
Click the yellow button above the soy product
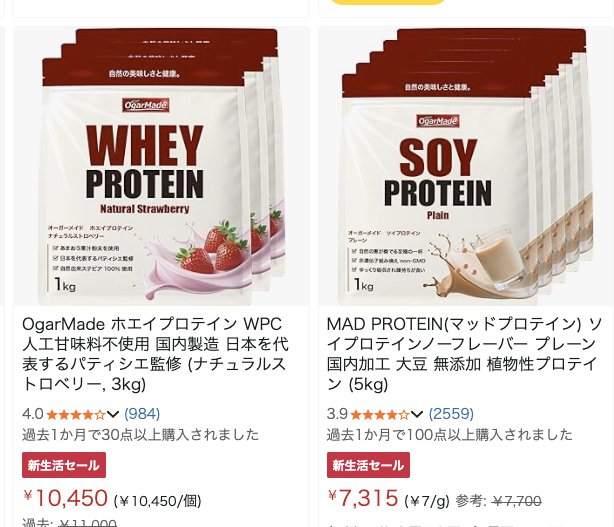point(388,2)
